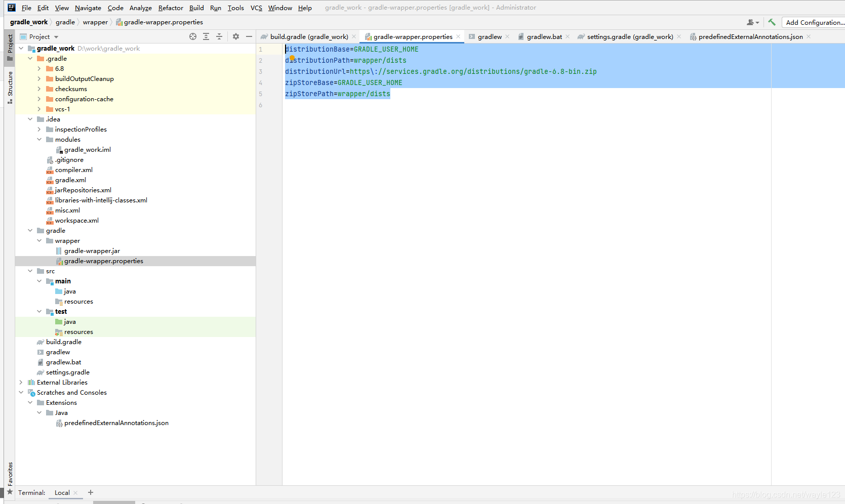845x504 pixels.
Task: Click line number 6 in gutter
Action: pyautogui.click(x=261, y=105)
